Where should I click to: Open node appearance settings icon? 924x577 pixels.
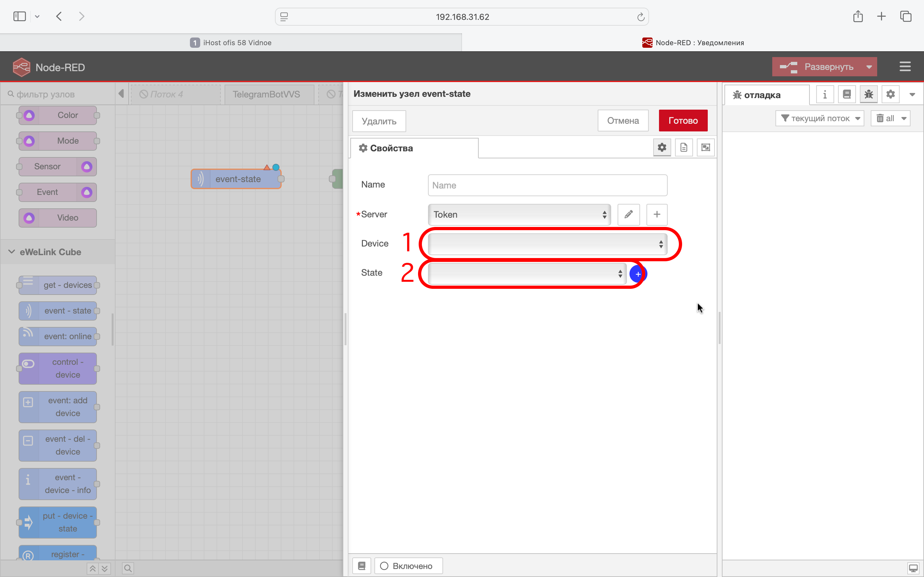[705, 148]
